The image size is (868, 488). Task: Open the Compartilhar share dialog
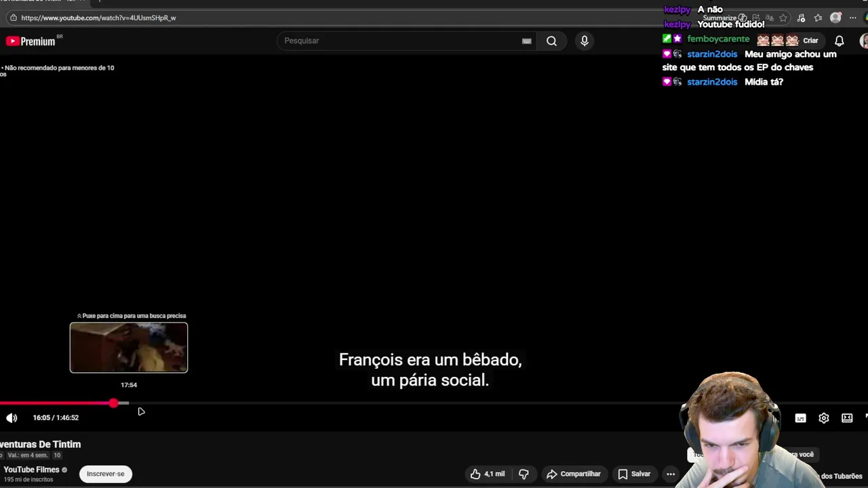(574, 474)
